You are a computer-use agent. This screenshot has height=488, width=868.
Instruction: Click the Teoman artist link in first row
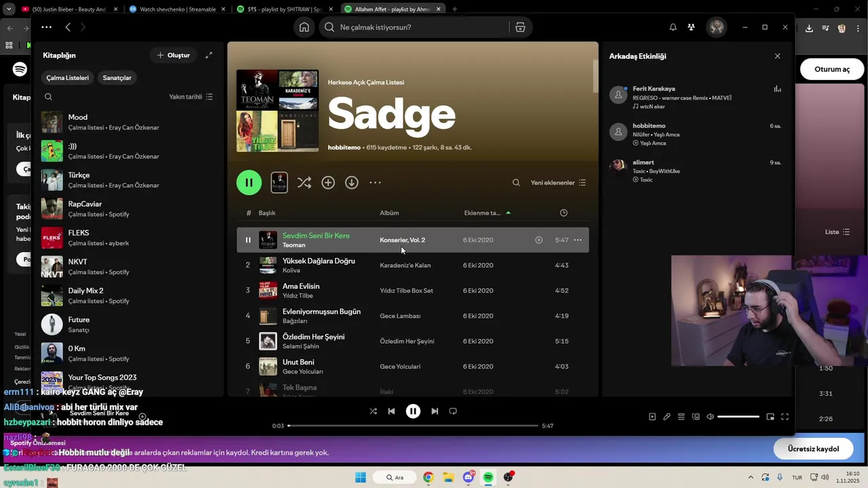(294, 245)
